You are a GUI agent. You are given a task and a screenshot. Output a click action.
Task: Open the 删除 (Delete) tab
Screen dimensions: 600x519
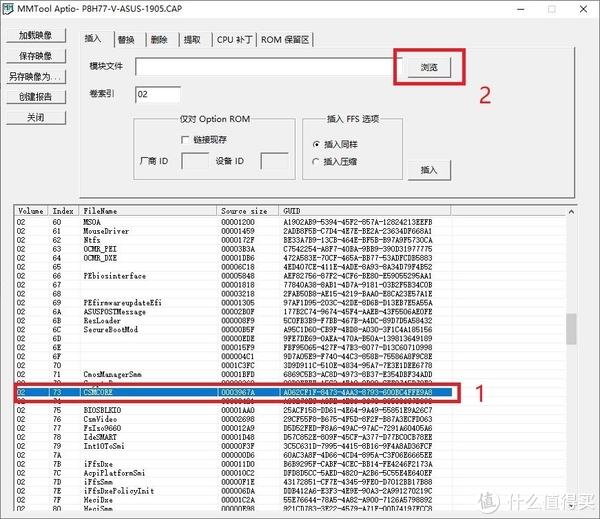coord(160,40)
